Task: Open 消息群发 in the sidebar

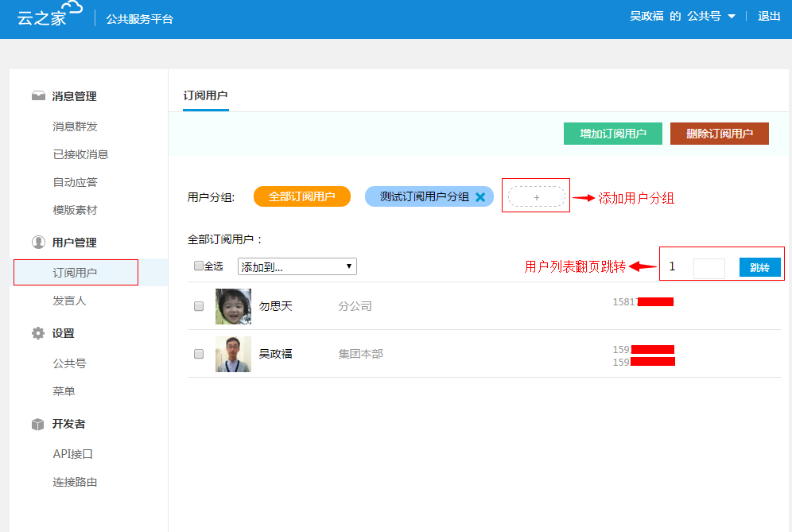Action: click(75, 126)
